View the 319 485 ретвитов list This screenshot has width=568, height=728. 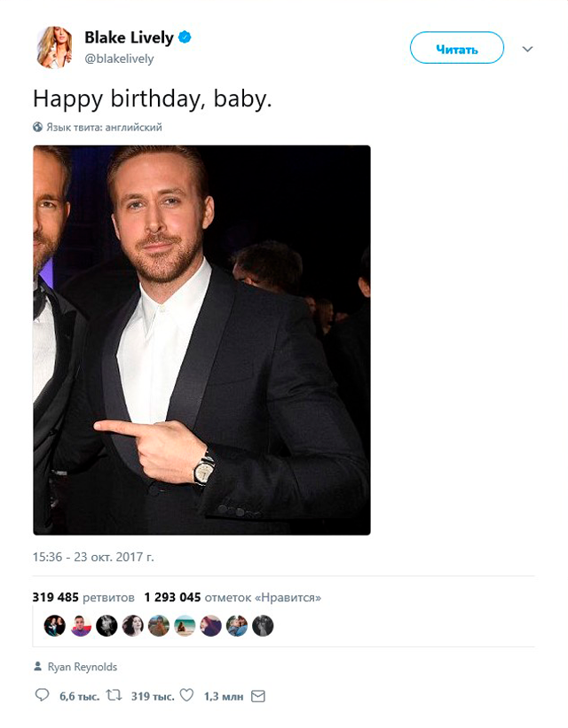click(83, 597)
